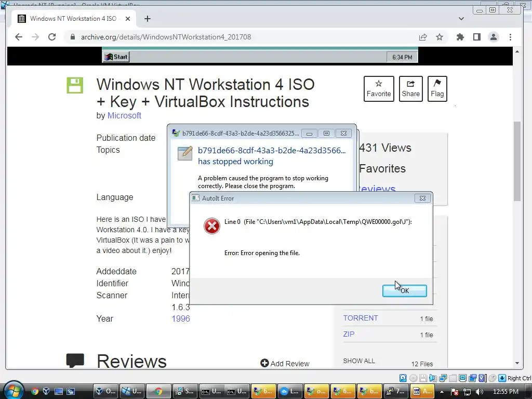Show hidden system tray icons

442,392
